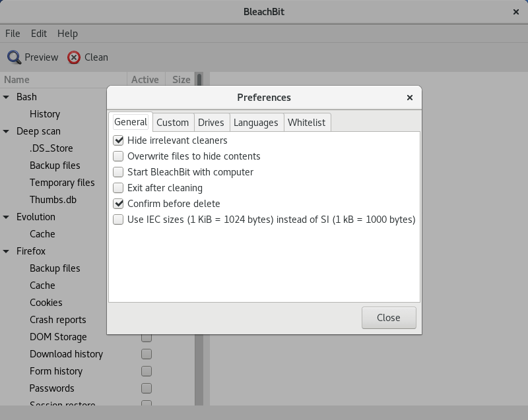Enable Overwrite files to hide contents

point(118,156)
